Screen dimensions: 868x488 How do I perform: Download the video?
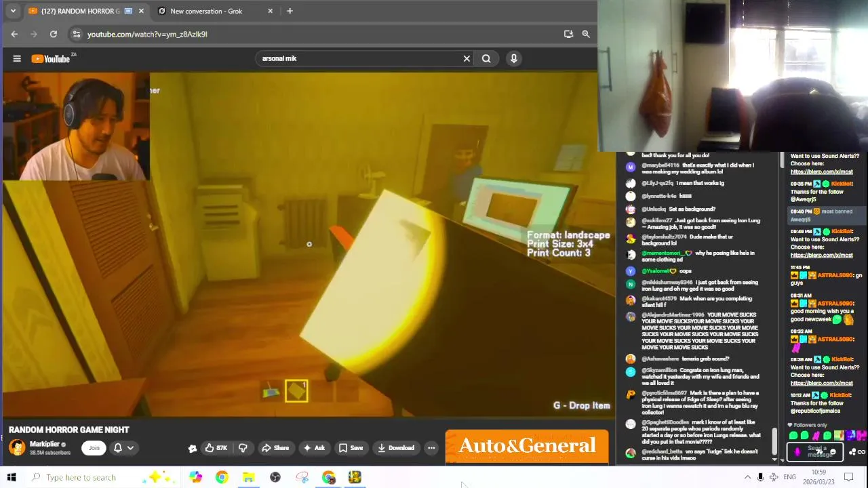tap(395, 447)
